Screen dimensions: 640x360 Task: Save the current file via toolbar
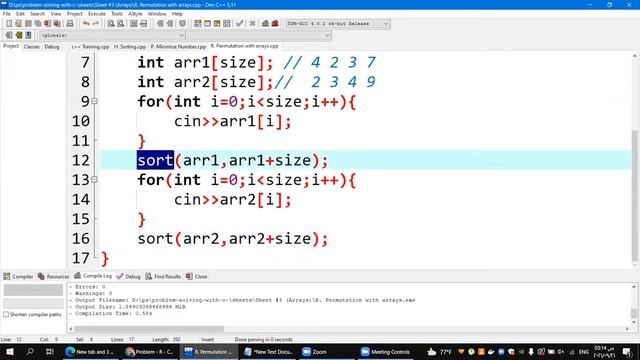(28, 24)
